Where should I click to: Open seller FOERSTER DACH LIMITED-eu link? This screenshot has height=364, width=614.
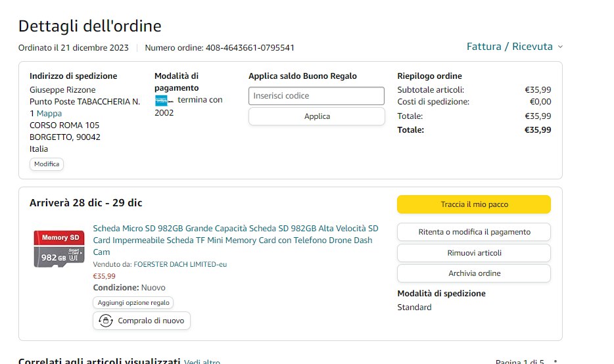point(180,264)
